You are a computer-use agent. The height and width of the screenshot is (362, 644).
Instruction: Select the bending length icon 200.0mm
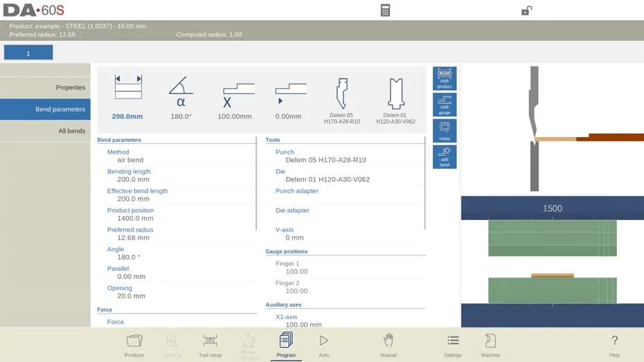[127, 98]
